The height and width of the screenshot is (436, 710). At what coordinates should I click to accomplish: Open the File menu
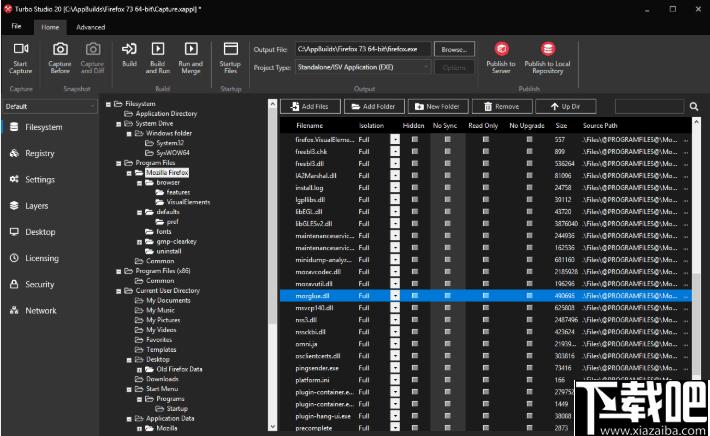click(16, 26)
